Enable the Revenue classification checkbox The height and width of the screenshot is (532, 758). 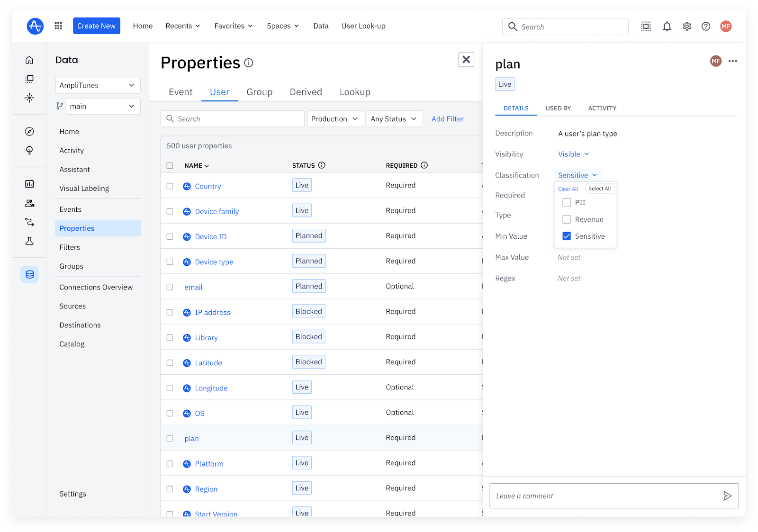pyautogui.click(x=567, y=219)
